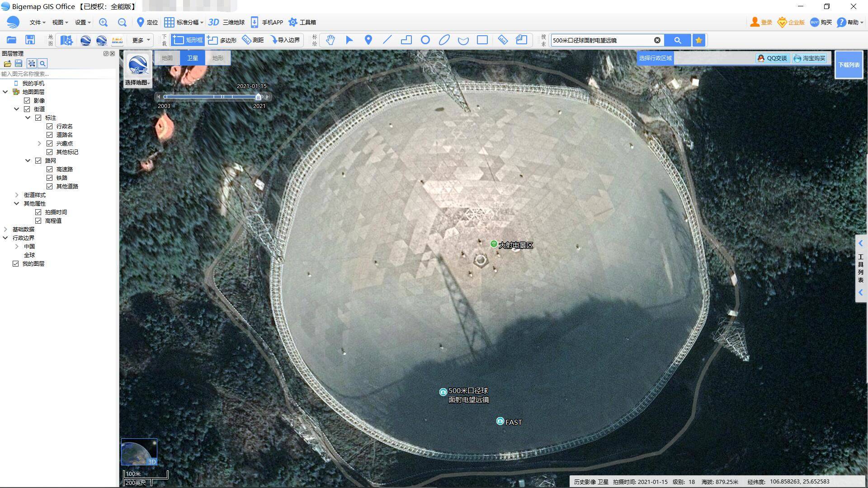
Task: Toggle the 拍摄时间 checkbox
Action: [x=38, y=212]
